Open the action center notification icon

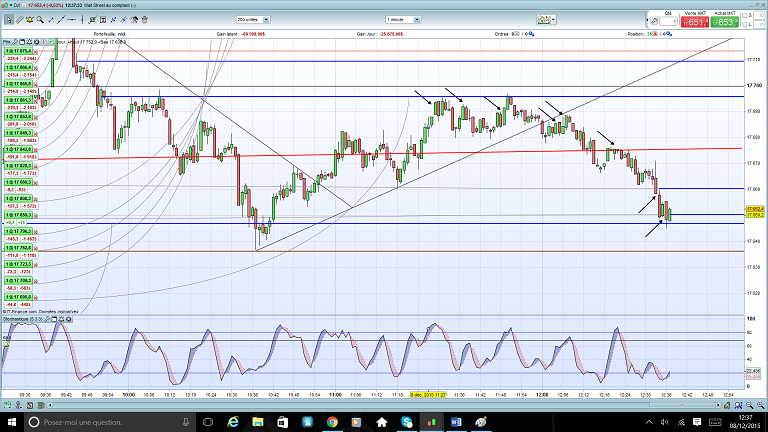click(697, 422)
